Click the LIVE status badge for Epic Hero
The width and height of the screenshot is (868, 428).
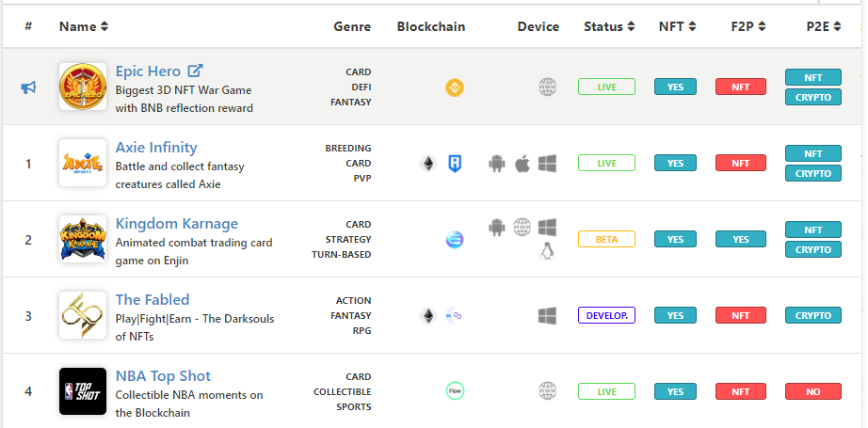click(x=606, y=87)
